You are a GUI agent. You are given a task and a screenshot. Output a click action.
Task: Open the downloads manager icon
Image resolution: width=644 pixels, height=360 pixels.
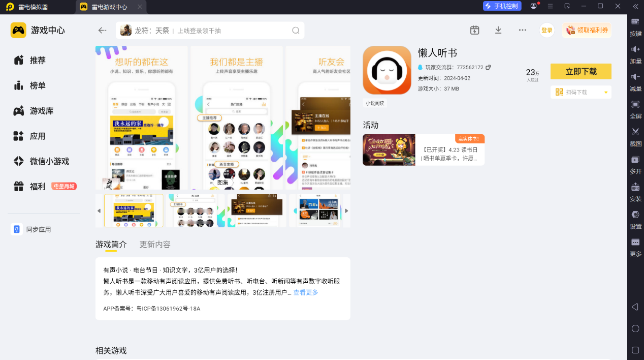tap(498, 30)
